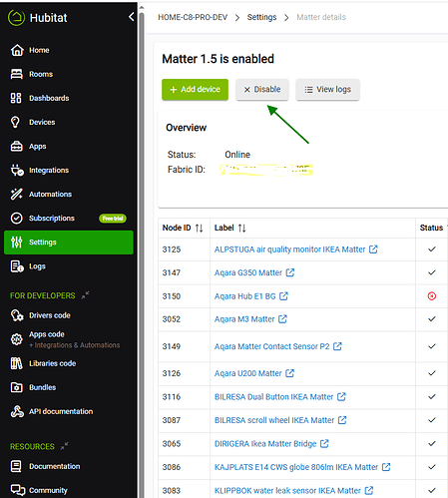
Task: Click external-link icon beside Aqara G350
Action: pyautogui.click(x=290, y=272)
